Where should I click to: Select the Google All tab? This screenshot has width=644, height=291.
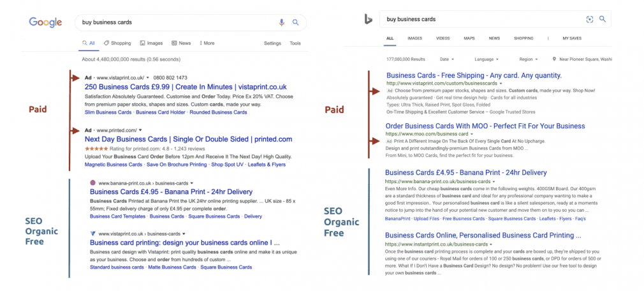point(89,43)
